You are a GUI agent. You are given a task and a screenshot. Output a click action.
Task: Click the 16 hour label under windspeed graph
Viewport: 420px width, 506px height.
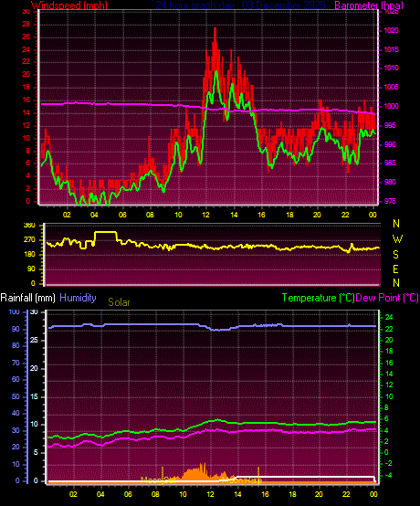[x=262, y=215]
